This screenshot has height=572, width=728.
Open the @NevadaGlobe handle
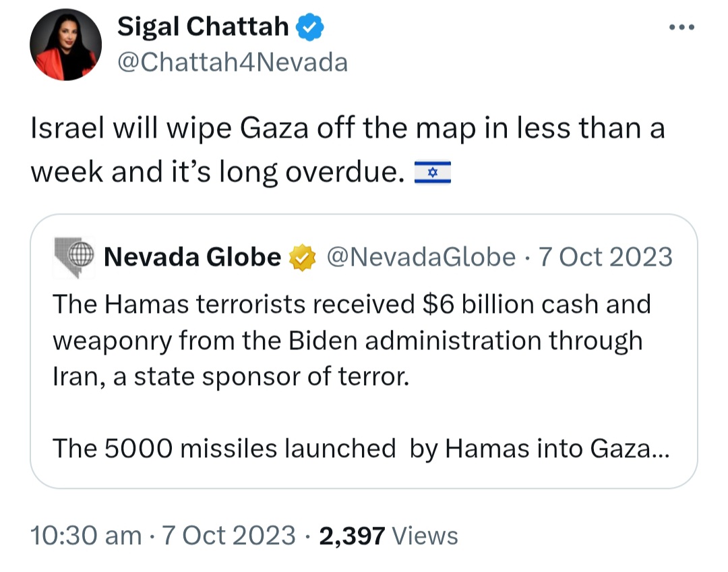point(421,257)
